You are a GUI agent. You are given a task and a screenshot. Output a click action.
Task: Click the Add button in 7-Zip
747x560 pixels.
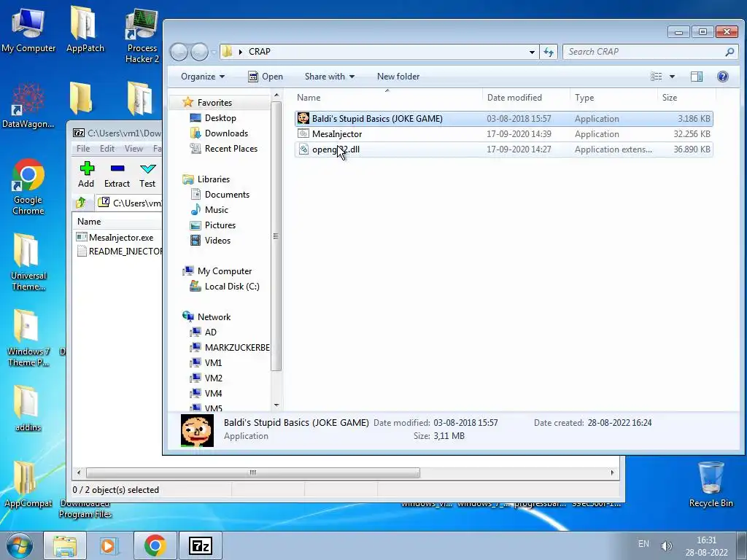pos(86,174)
